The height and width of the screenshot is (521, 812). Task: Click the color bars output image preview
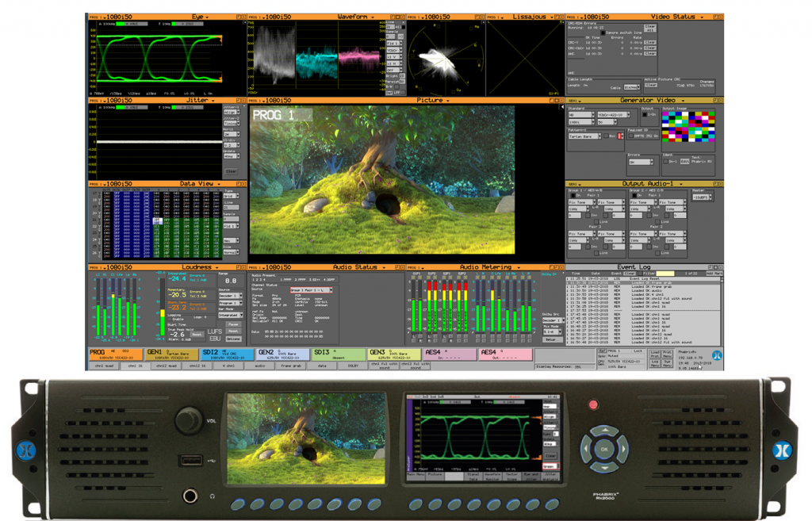[x=687, y=125]
